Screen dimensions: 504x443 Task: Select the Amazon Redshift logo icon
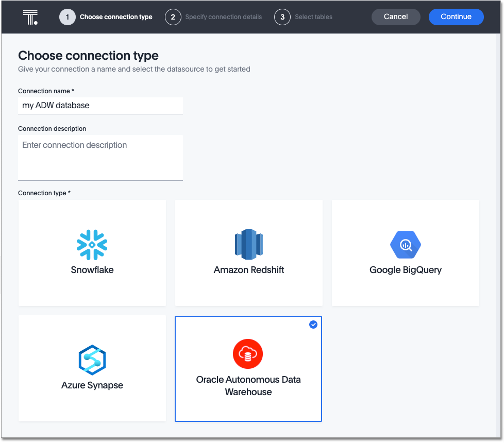pos(249,244)
